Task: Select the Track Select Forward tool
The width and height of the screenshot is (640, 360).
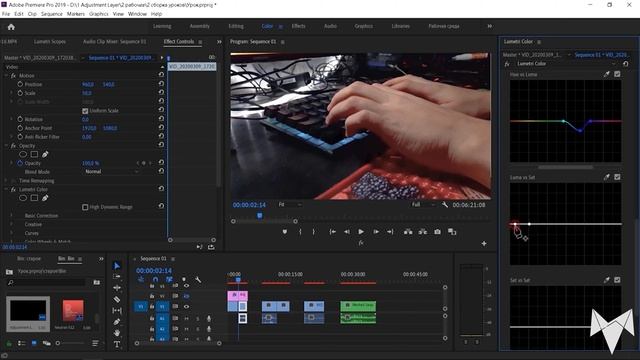Action: click(x=117, y=276)
